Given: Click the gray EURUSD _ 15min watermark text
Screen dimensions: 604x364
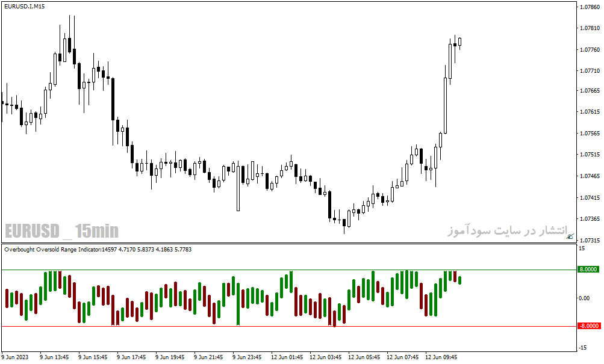Looking at the screenshot, I should pyautogui.click(x=61, y=231).
